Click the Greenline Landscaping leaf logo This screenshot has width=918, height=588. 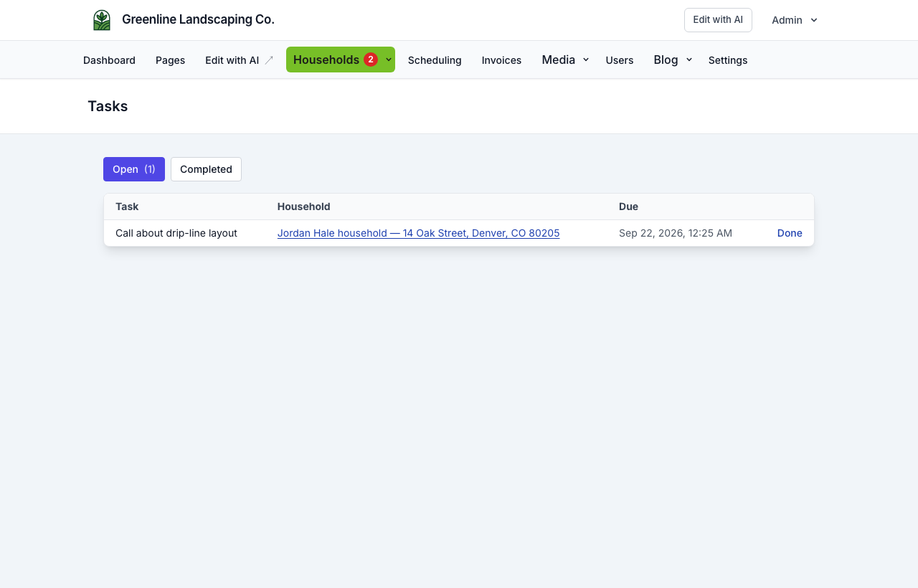(x=102, y=20)
